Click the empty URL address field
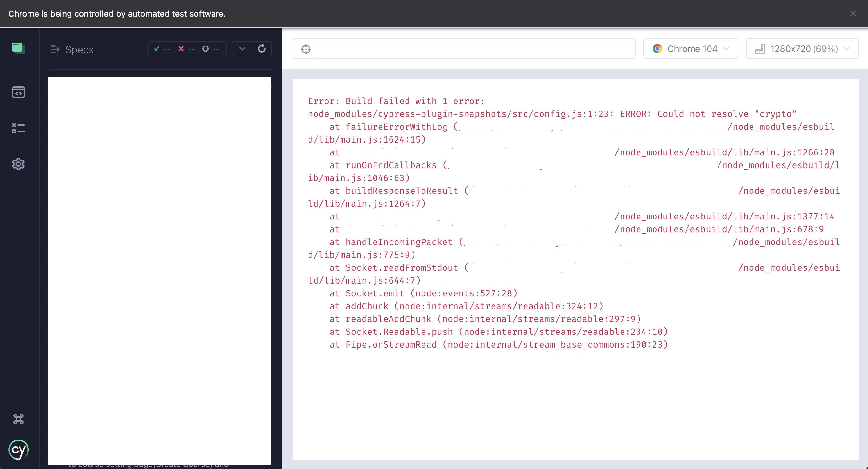Screen dimensions: 868x469 coord(477,49)
